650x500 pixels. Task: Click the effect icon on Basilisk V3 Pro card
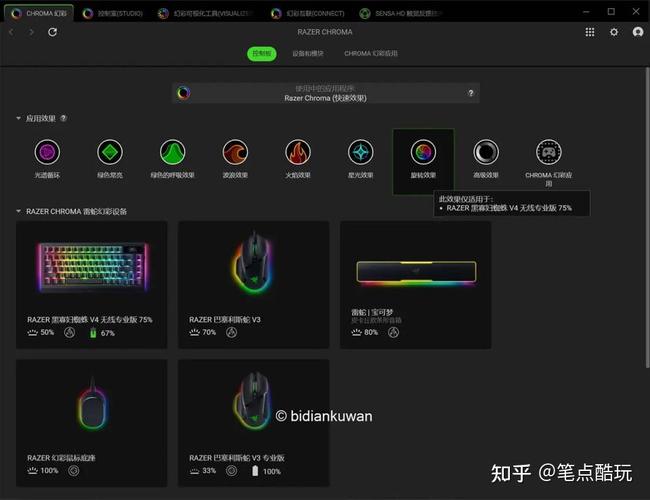tap(232, 471)
